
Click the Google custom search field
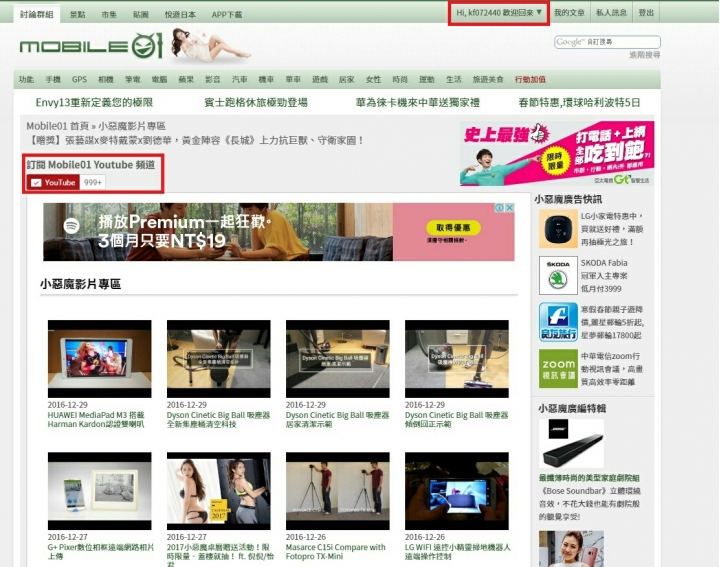pos(607,42)
